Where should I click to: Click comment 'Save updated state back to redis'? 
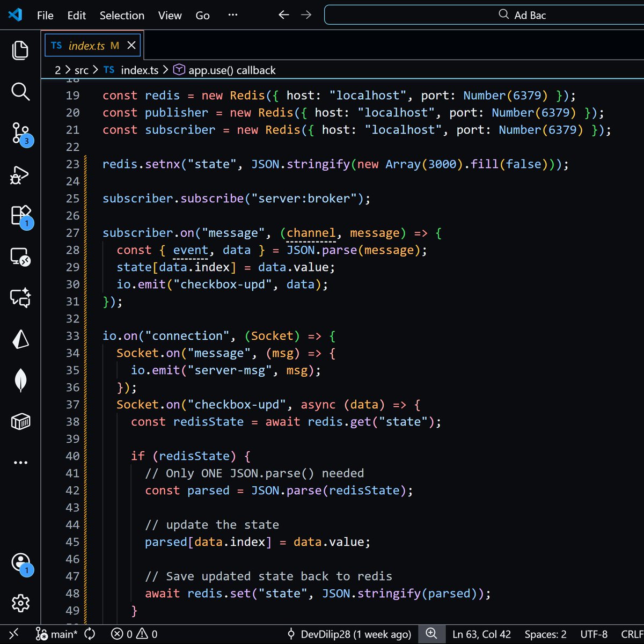click(268, 576)
